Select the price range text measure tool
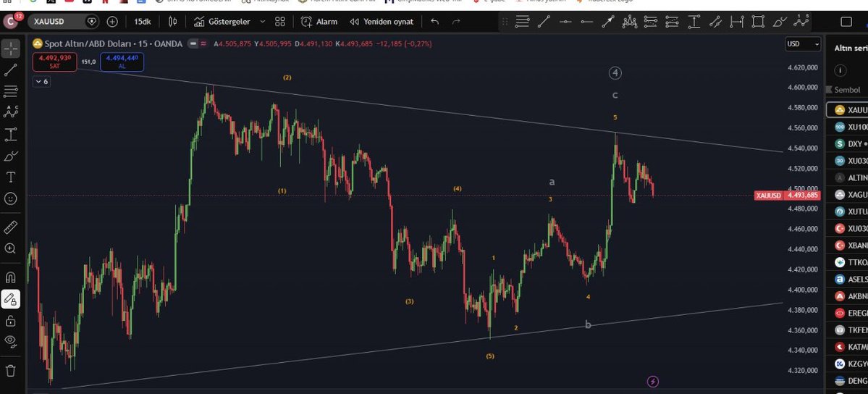 694,22
